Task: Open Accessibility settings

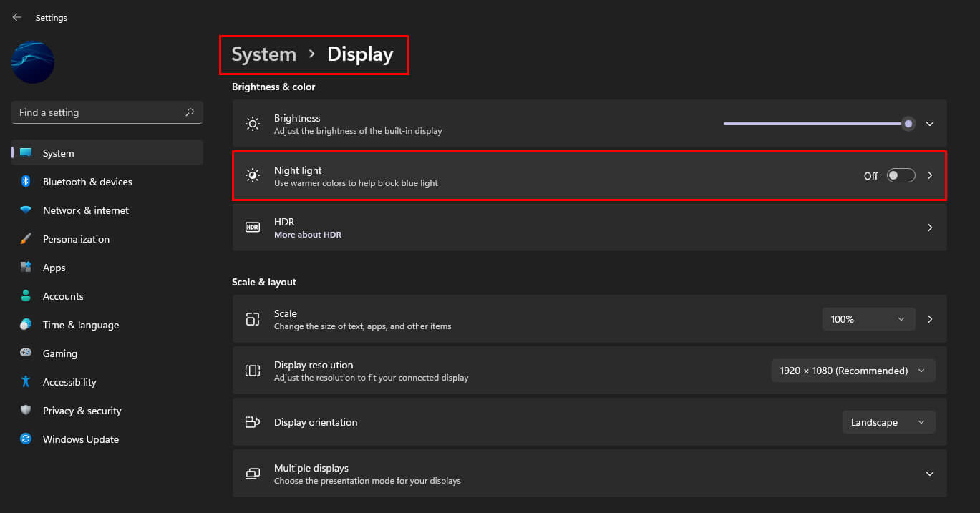Action: tap(107, 382)
